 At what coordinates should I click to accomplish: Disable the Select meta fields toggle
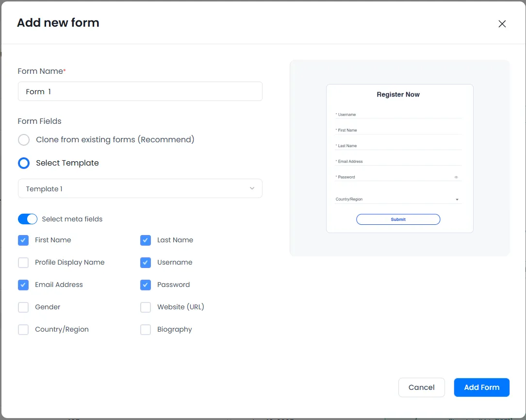tap(28, 219)
